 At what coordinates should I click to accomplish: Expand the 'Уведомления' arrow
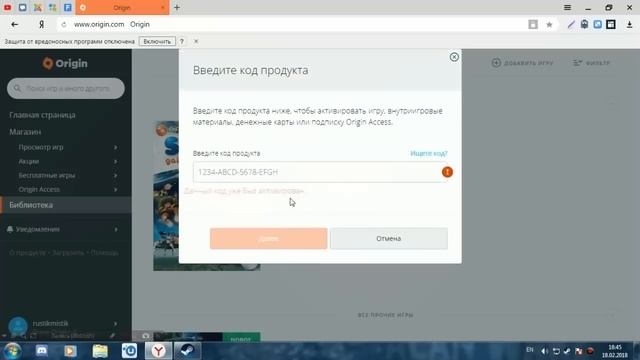click(x=116, y=229)
